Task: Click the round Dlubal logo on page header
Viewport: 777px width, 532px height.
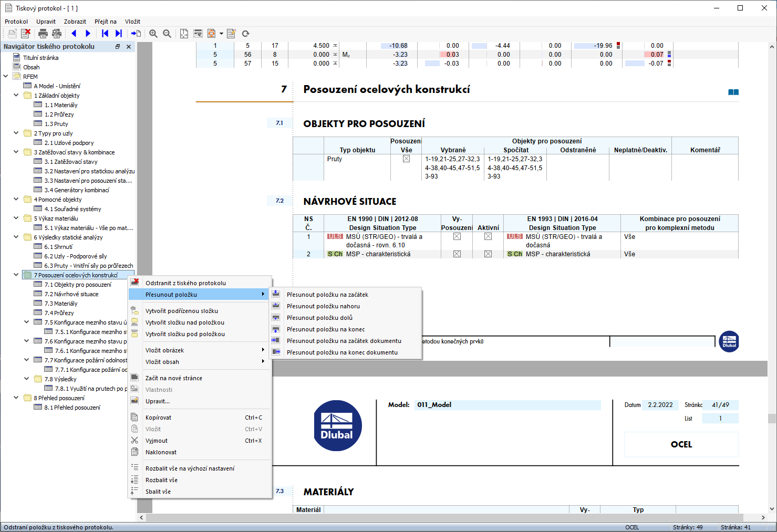Action: 337,426
